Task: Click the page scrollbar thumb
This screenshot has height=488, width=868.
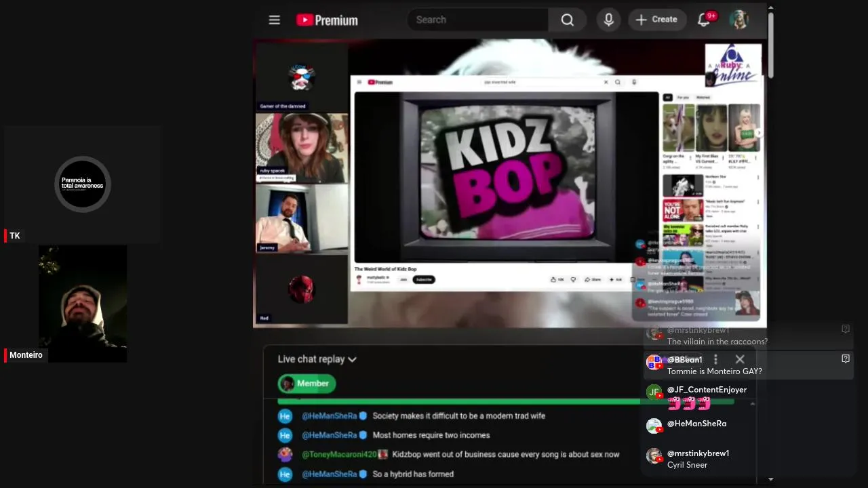Action: coord(770,44)
